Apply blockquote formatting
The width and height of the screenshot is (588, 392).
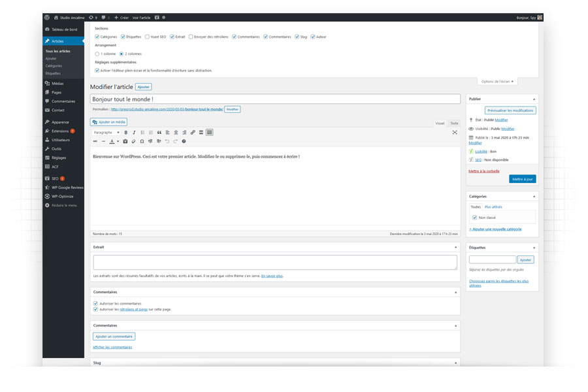159,133
